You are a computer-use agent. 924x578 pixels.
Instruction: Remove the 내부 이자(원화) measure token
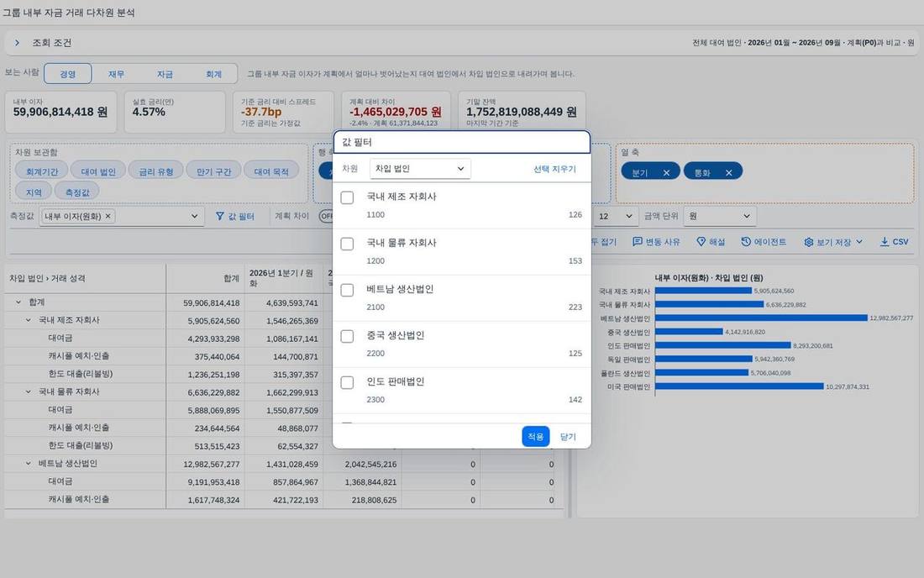108,216
